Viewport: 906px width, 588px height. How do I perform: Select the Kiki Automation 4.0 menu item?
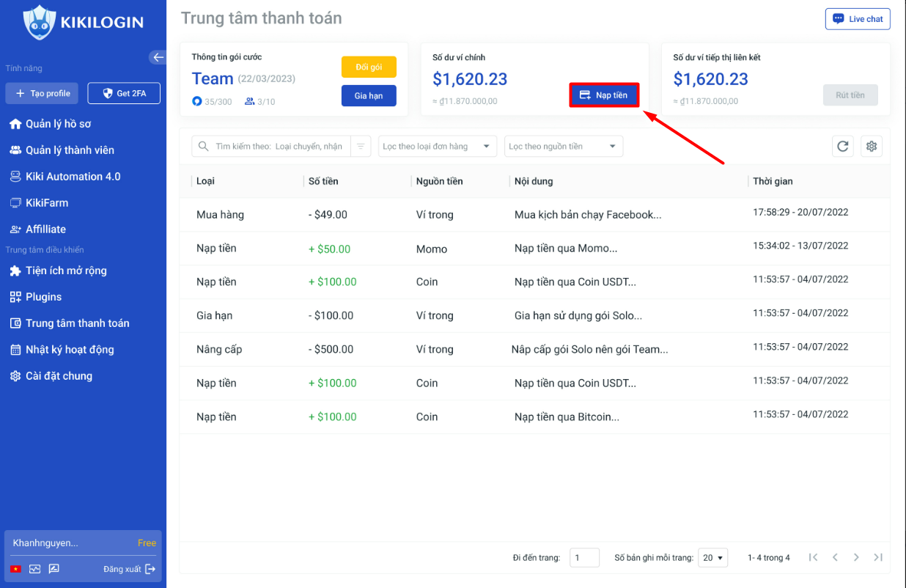pyautogui.click(x=73, y=177)
